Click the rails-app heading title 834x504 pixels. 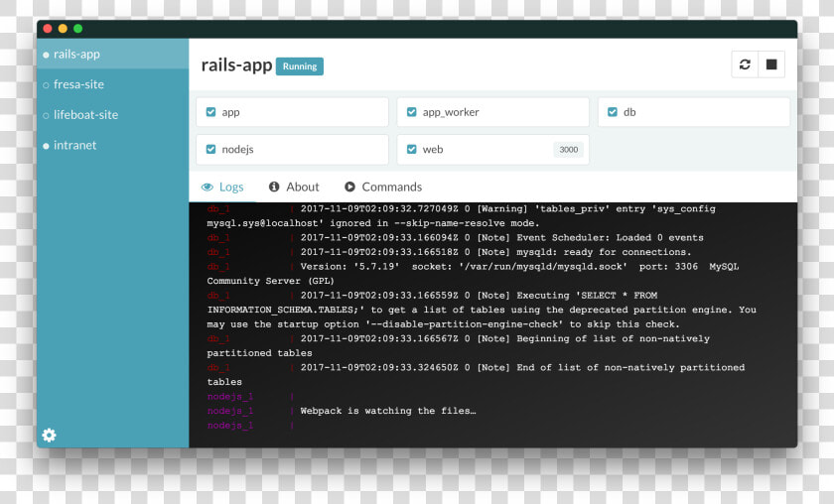pyautogui.click(x=236, y=64)
